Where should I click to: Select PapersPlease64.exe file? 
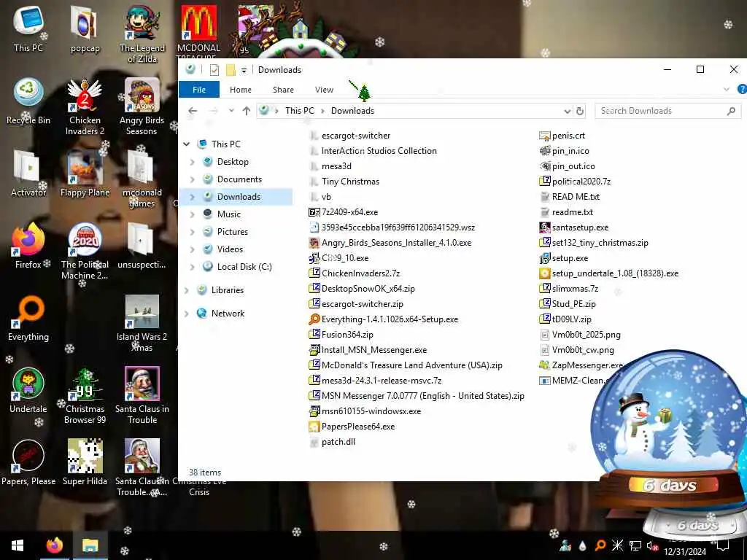click(352, 427)
